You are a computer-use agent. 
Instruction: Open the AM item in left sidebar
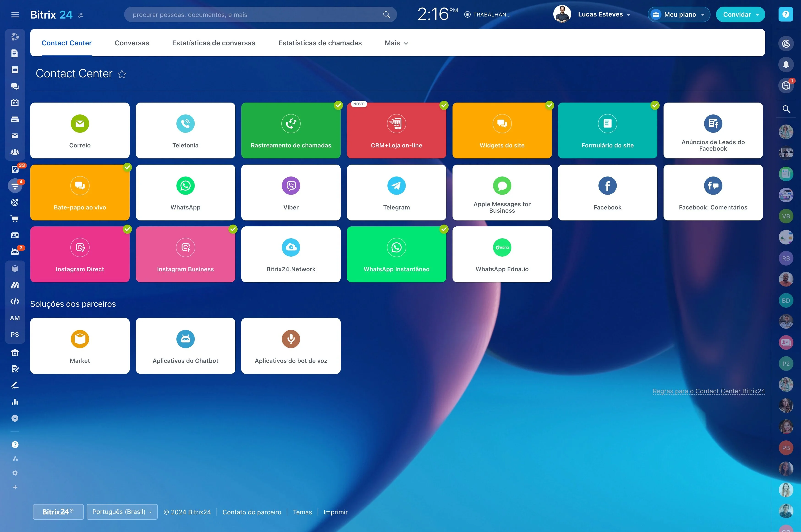pos(15,318)
